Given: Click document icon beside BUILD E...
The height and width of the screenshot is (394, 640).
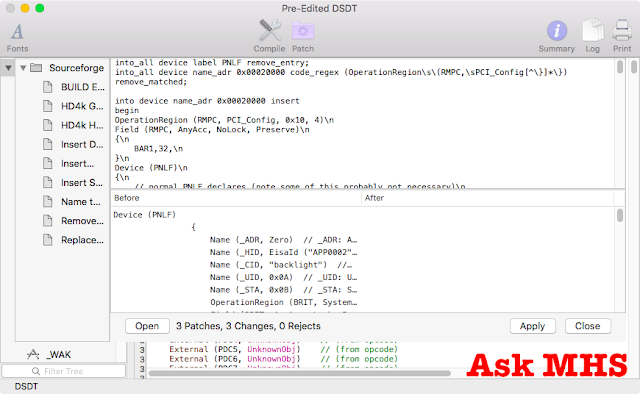Looking at the screenshot, I should pyautogui.click(x=48, y=87).
